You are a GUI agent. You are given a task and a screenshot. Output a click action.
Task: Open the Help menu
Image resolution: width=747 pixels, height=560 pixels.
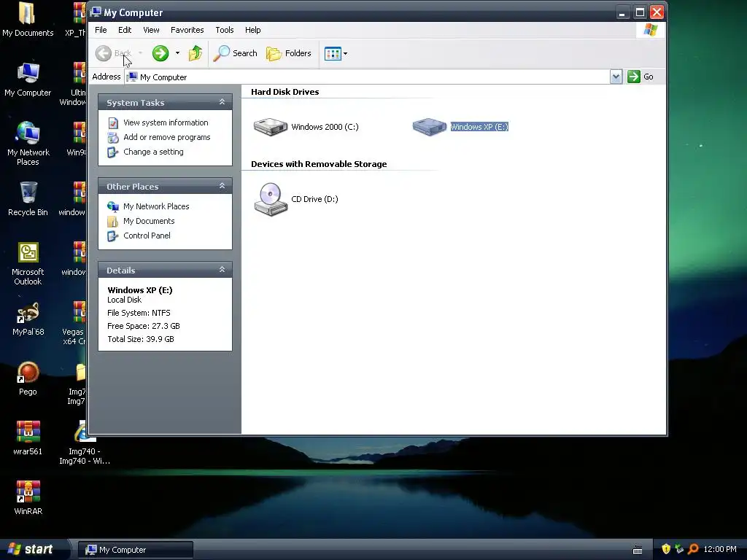tap(253, 30)
